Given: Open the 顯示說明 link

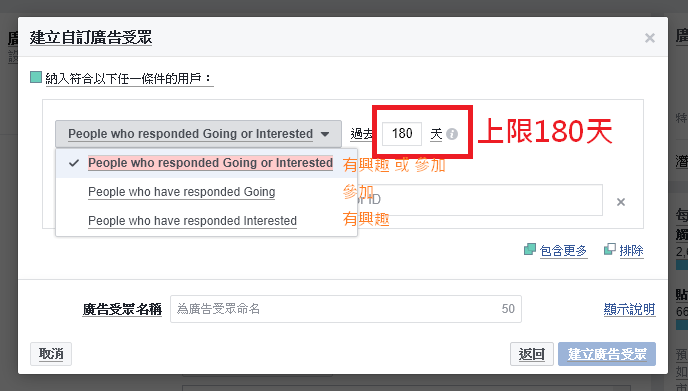Looking at the screenshot, I should pyautogui.click(x=630, y=309).
